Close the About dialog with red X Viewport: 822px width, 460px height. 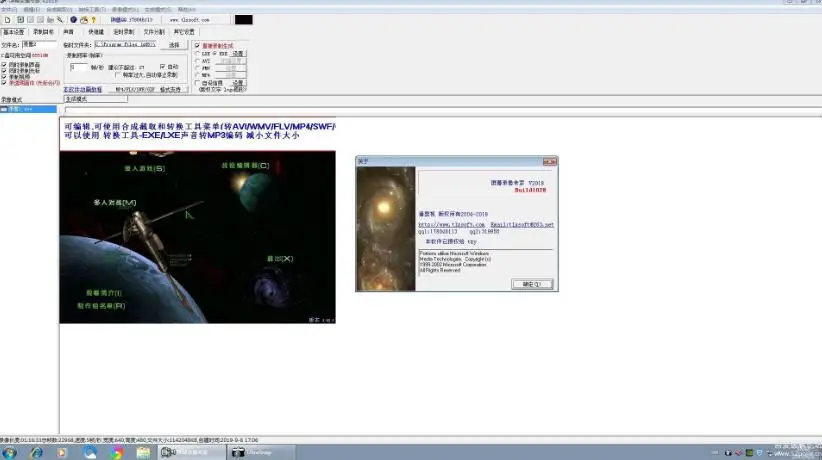click(x=549, y=162)
